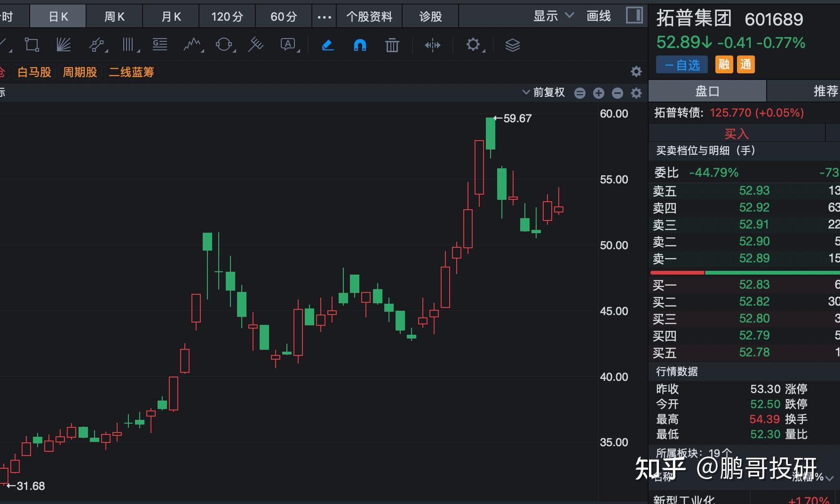
Task: Zoom in on the K-line chart
Action: pos(598,93)
